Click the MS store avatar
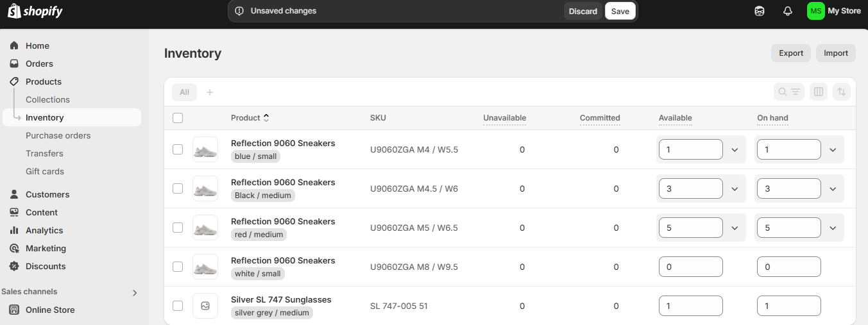Screen dimensions: 868x325 click(x=815, y=11)
